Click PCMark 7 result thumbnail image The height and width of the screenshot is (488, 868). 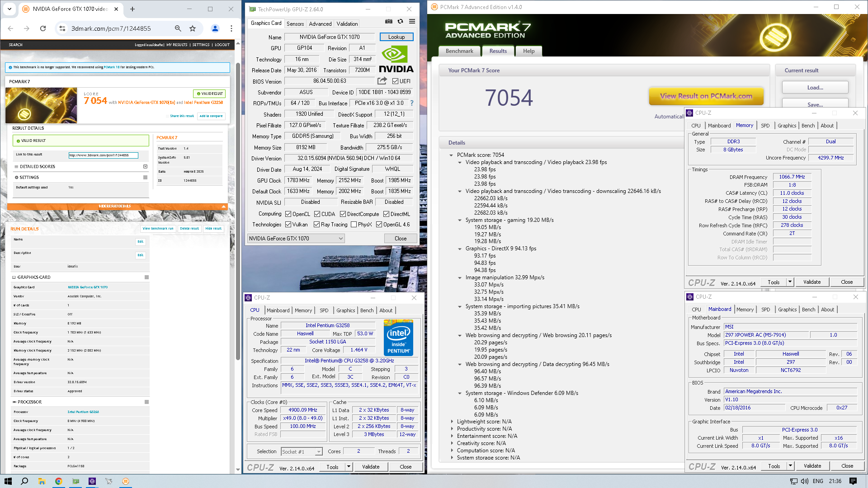coord(41,105)
